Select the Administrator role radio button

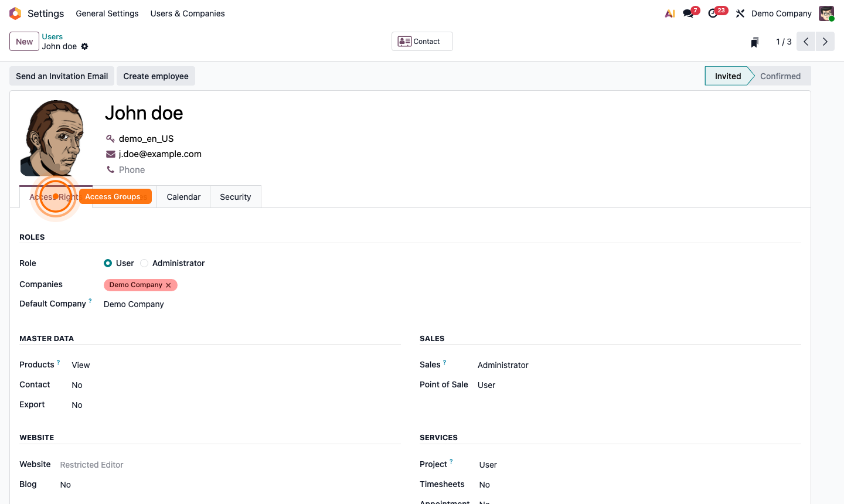click(144, 263)
